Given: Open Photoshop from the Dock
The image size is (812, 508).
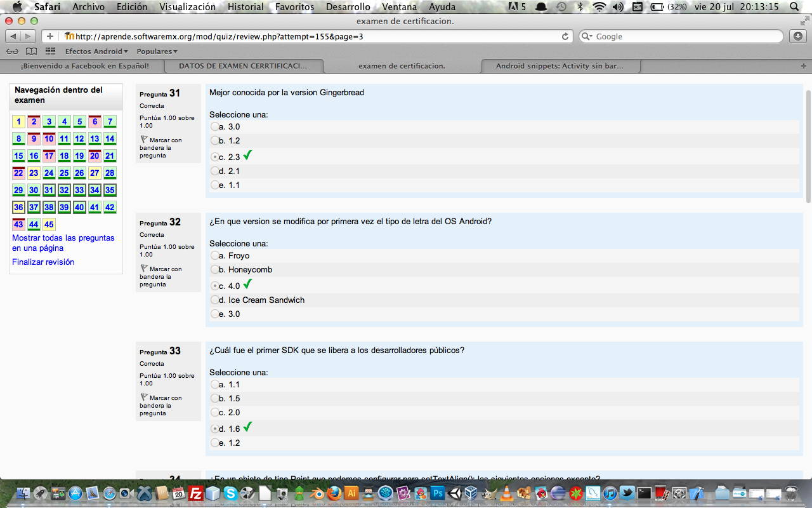Looking at the screenshot, I should [x=437, y=493].
